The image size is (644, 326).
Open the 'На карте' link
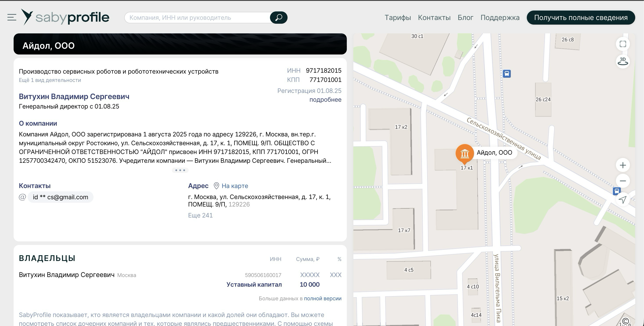coord(234,186)
